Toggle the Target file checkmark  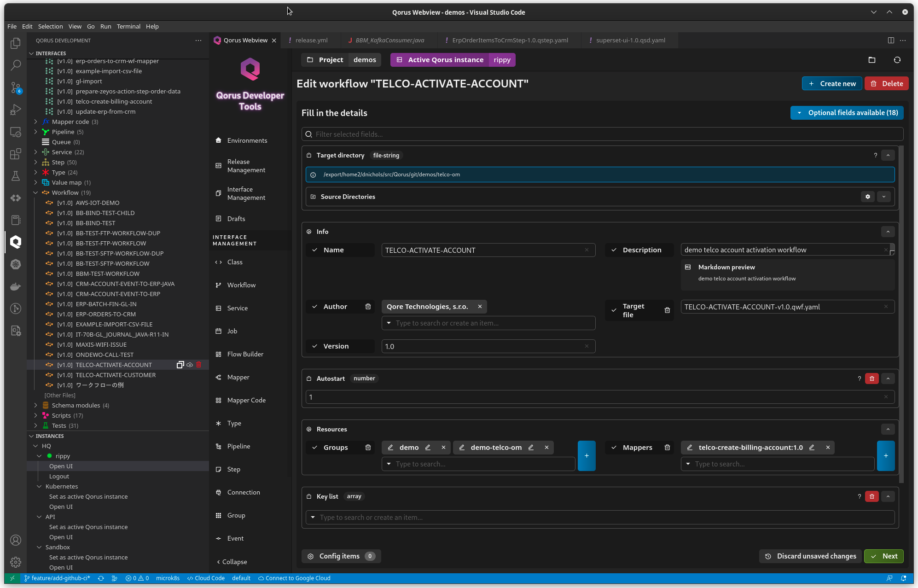(614, 310)
